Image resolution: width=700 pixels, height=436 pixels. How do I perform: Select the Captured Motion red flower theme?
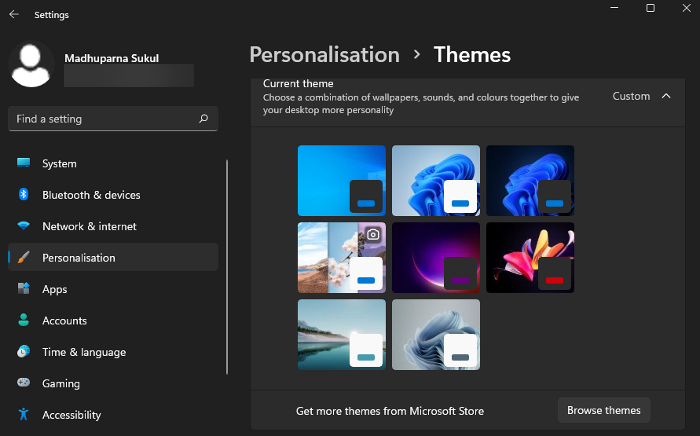[x=530, y=257]
